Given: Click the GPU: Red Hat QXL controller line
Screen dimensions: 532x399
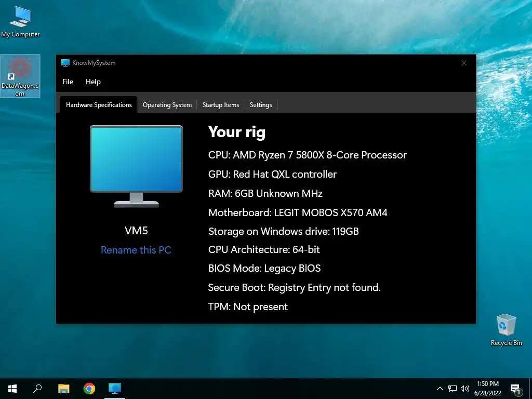Looking at the screenshot, I should [272, 174].
